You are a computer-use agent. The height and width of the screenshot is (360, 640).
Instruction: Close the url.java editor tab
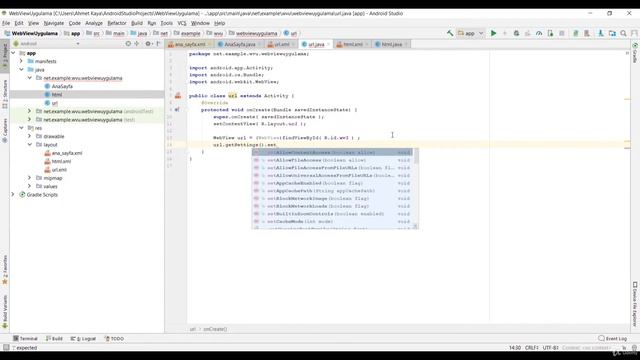(328, 44)
